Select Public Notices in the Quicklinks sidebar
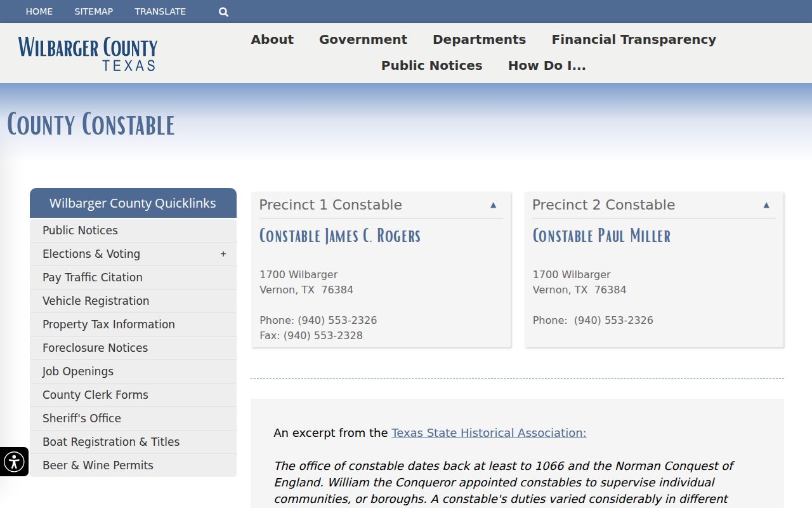The height and width of the screenshot is (508, 812). [133, 231]
